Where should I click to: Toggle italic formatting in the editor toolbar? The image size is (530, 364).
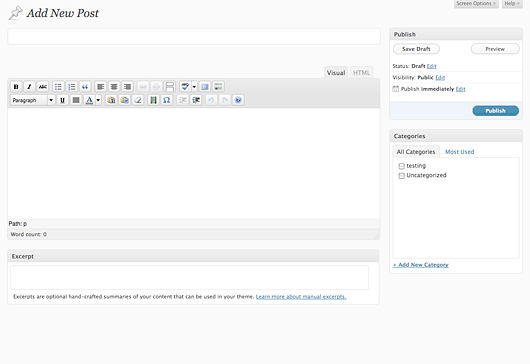(x=29, y=87)
